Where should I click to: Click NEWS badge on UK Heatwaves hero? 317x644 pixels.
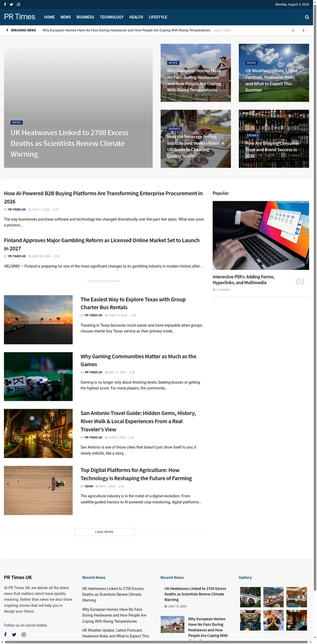[17, 122]
